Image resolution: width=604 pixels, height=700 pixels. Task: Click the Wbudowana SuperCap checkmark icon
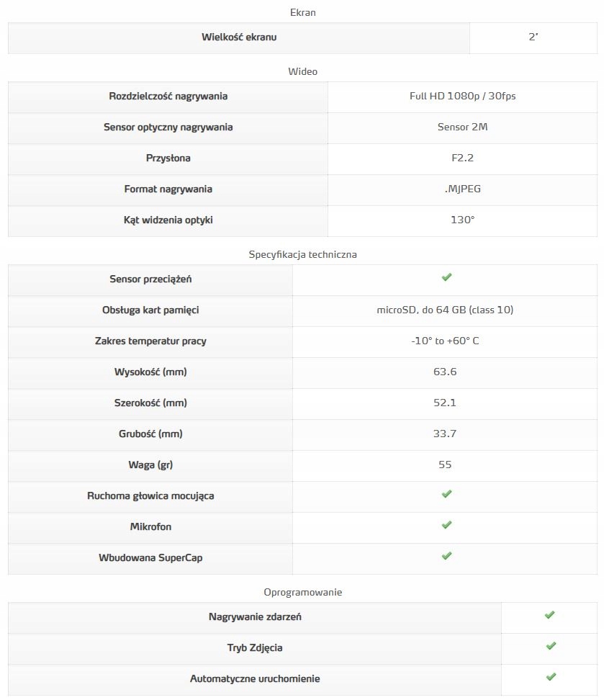click(446, 556)
